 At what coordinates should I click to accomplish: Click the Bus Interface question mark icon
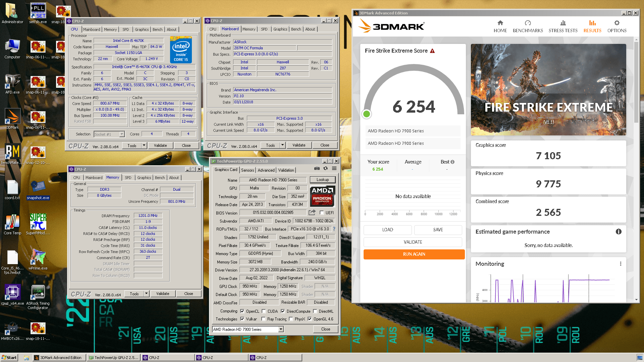click(x=334, y=229)
